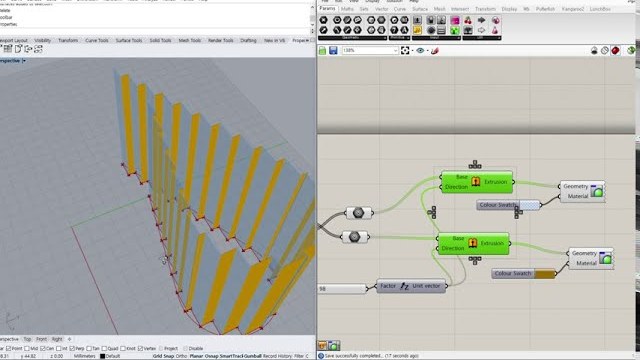The image size is (640, 360).
Task: Open the Maths tab in Grasshopper
Action: (347, 9)
